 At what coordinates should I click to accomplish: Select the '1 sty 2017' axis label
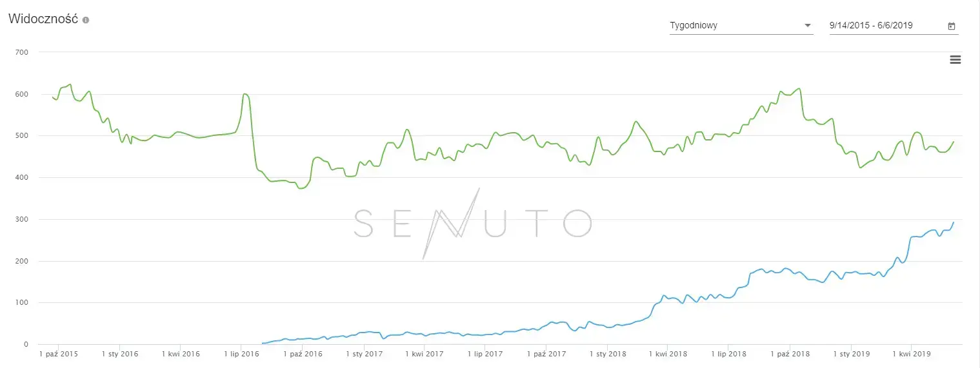(364, 354)
